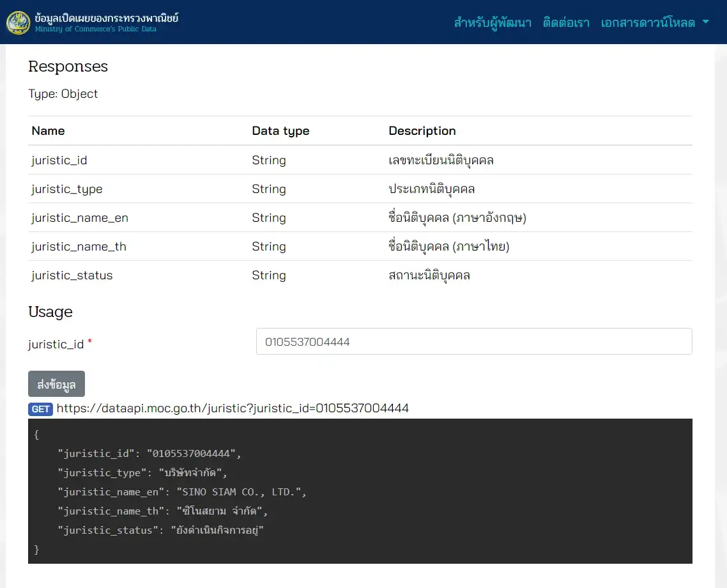Click the Type: Object label
727x588 pixels.
[x=63, y=94]
